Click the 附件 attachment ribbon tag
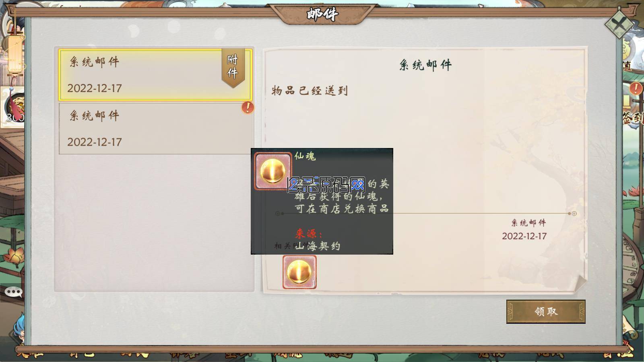644x362 pixels. (233, 67)
